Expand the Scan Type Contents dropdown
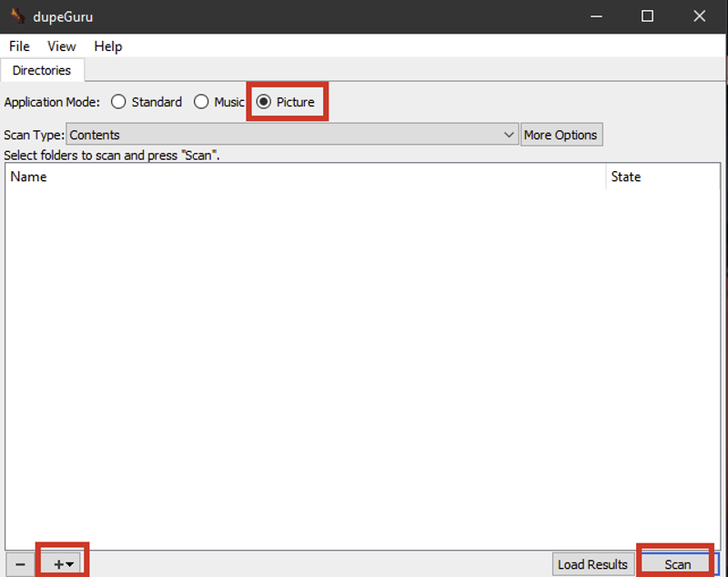Image resolution: width=728 pixels, height=577 pixels. (x=292, y=135)
